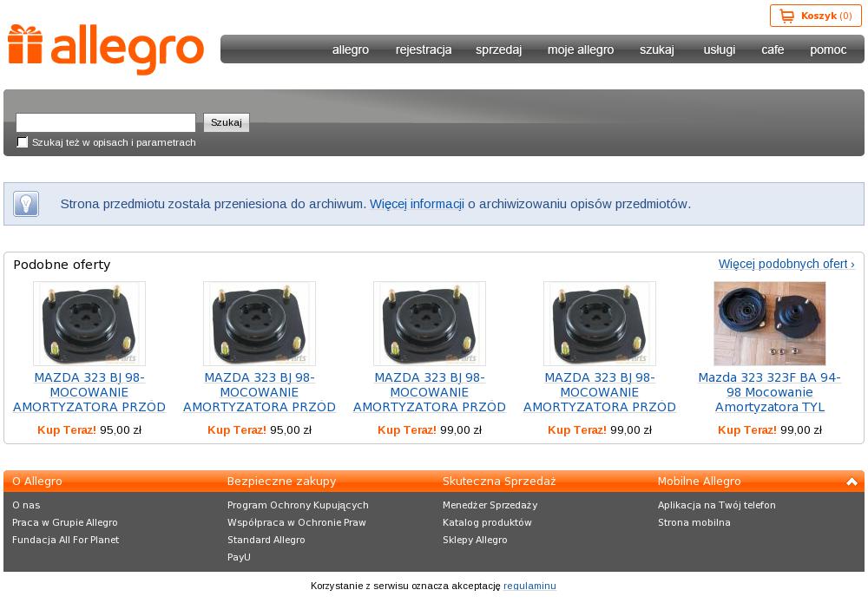Viewport: 868px width, 603px height.
Task: Click the Skuteczna Sprzedaż footer heading
Action: [499, 482]
